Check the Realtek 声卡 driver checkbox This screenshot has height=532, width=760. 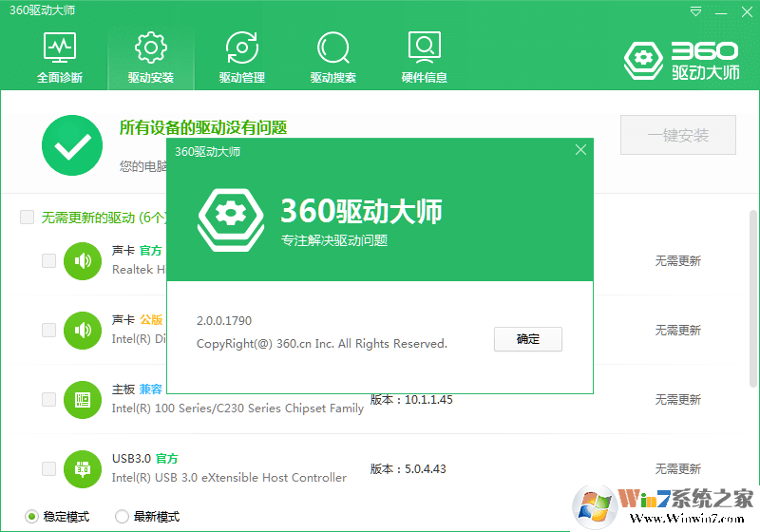[x=48, y=260]
